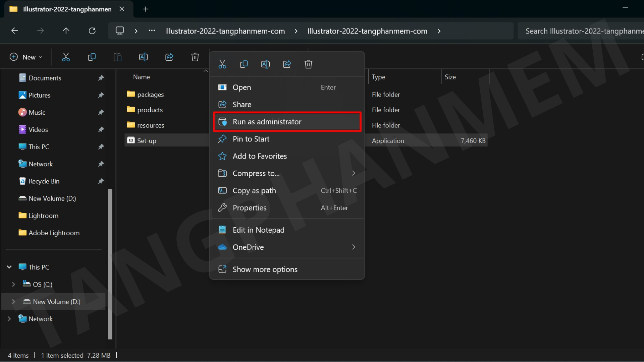The image size is (644, 362).
Task: Click the Paste icon in the main toolbar
Action: 117,57
